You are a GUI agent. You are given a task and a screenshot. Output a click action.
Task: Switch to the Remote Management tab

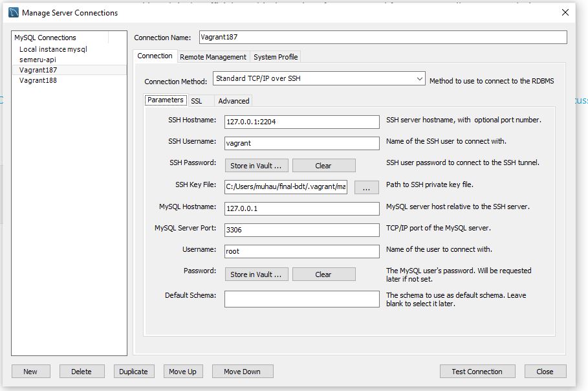click(x=213, y=57)
